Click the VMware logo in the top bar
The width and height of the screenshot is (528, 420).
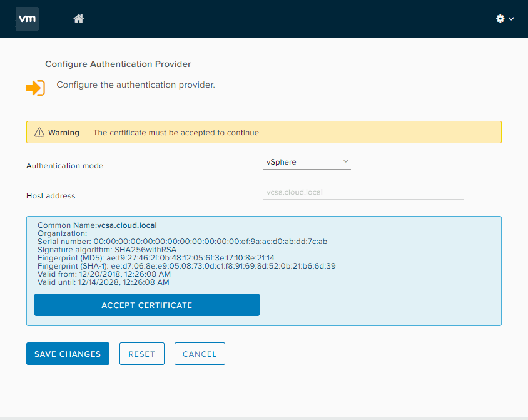pos(27,19)
